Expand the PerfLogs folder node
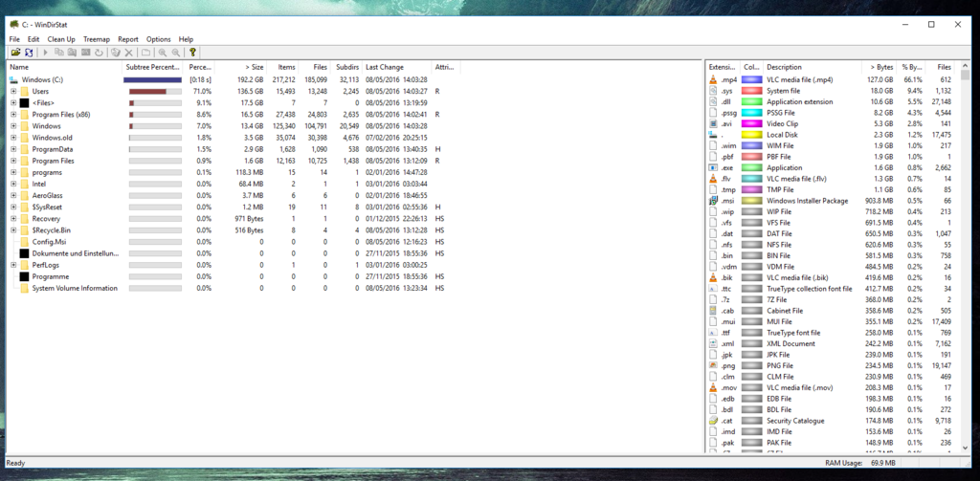Screen dimensions: 980x481 [x=13, y=265]
